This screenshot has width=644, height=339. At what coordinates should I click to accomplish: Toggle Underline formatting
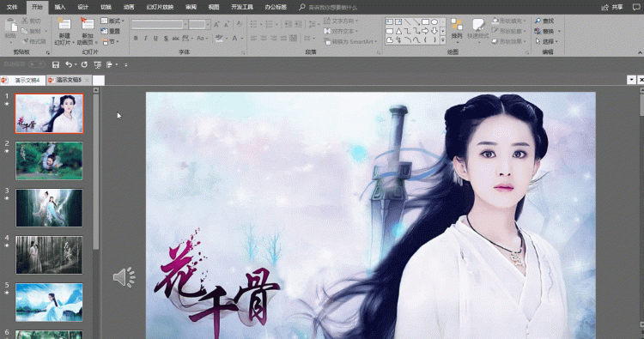point(155,38)
